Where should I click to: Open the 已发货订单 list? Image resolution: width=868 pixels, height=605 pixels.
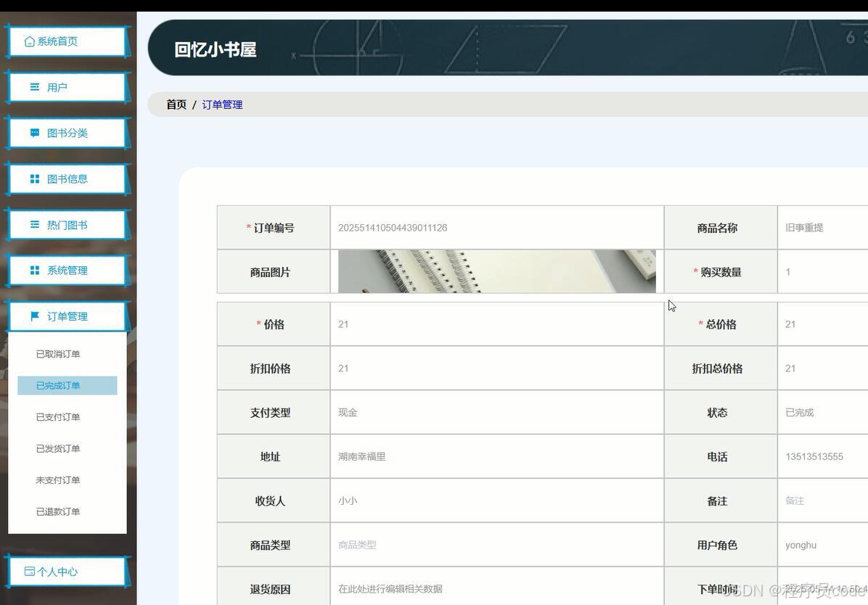(x=57, y=448)
